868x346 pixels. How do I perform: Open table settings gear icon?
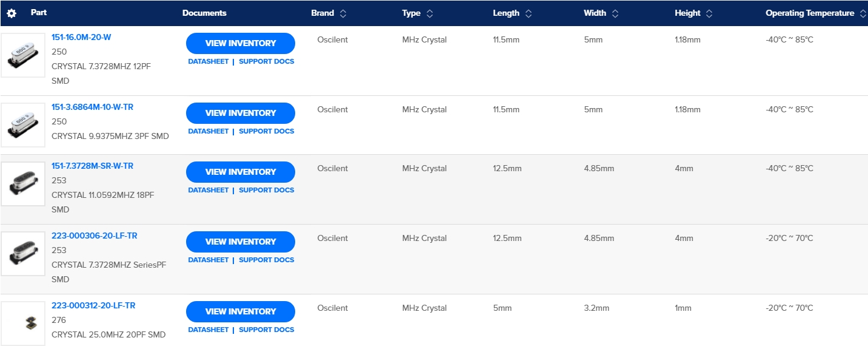[x=12, y=13]
